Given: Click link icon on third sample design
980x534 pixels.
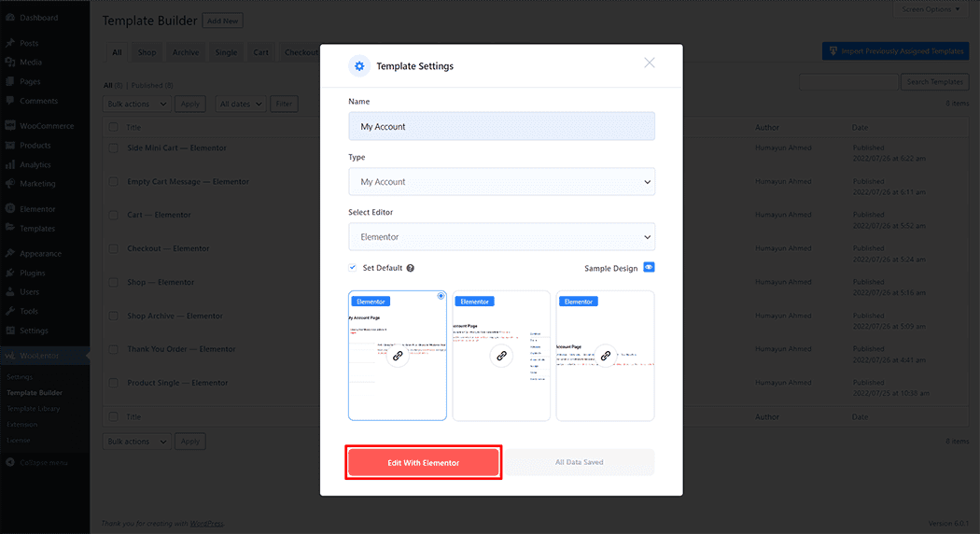Looking at the screenshot, I should [x=605, y=356].
